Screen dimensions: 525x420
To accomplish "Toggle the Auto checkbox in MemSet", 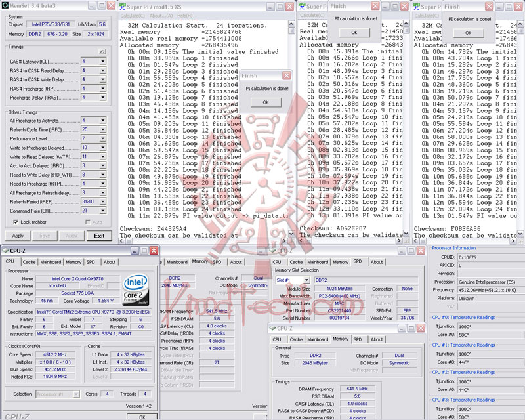I will [x=88, y=222].
